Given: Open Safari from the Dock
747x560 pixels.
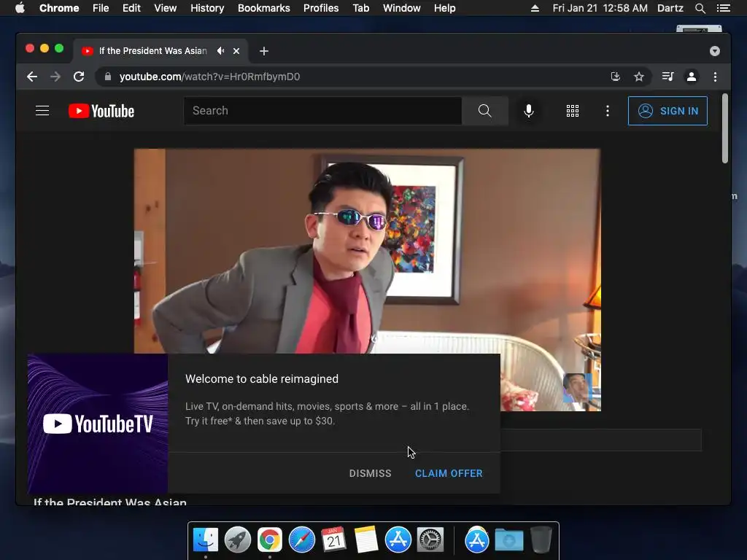Looking at the screenshot, I should 301,540.
